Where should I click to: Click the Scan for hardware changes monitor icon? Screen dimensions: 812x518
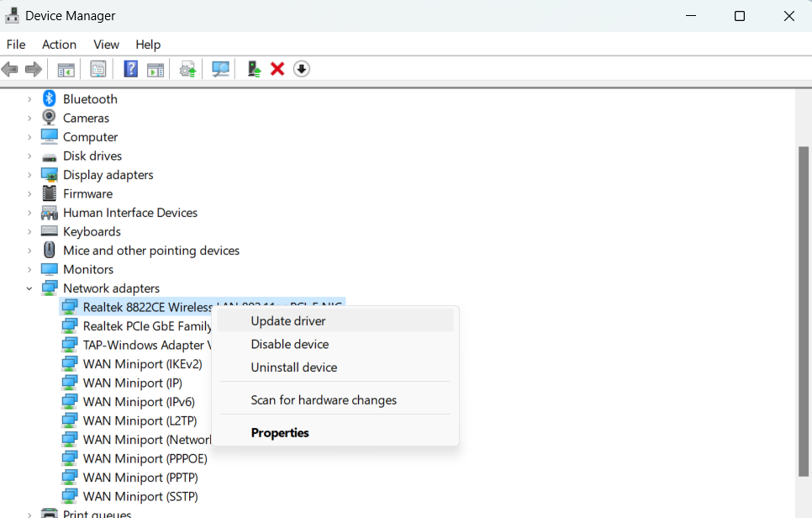point(220,69)
